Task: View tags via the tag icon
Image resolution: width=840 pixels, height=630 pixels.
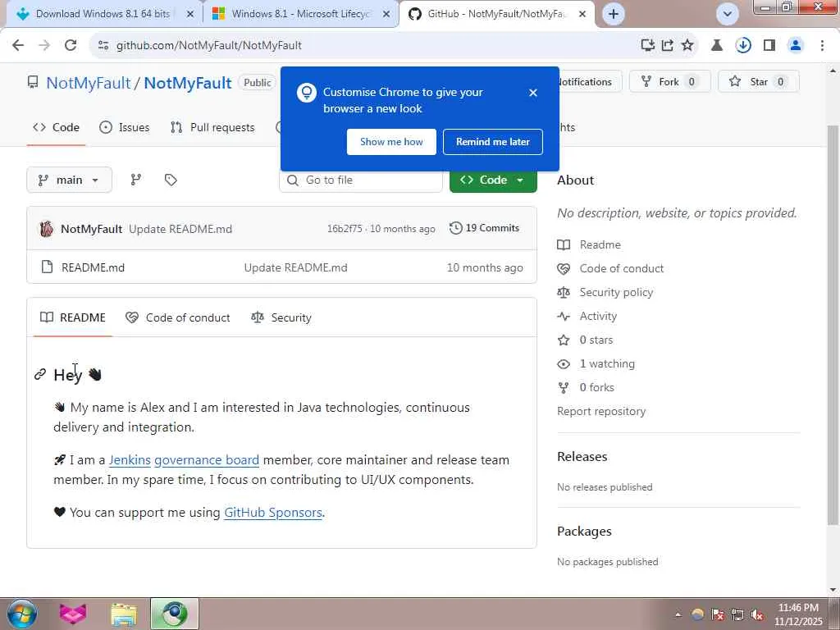Action: coord(171,180)
